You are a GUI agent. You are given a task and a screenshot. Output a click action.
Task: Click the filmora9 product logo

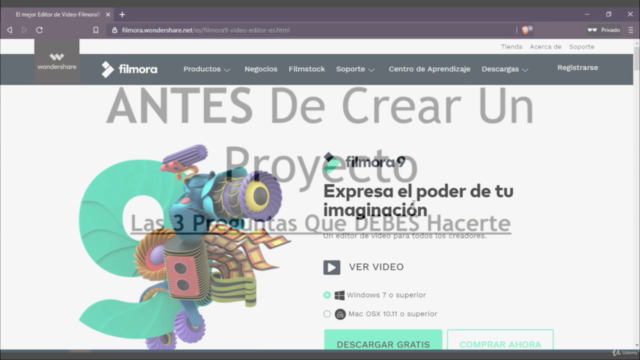click(x=364, y=162)
